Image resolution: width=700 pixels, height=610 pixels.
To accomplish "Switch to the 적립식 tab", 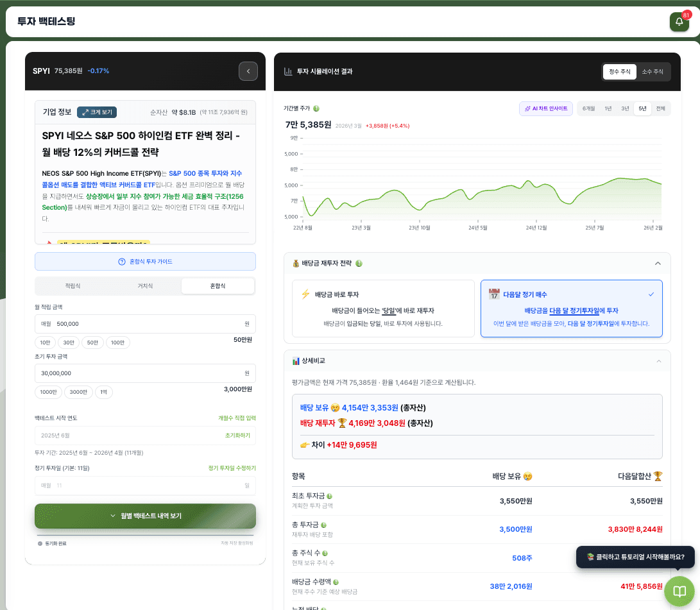I will [73, 286].
